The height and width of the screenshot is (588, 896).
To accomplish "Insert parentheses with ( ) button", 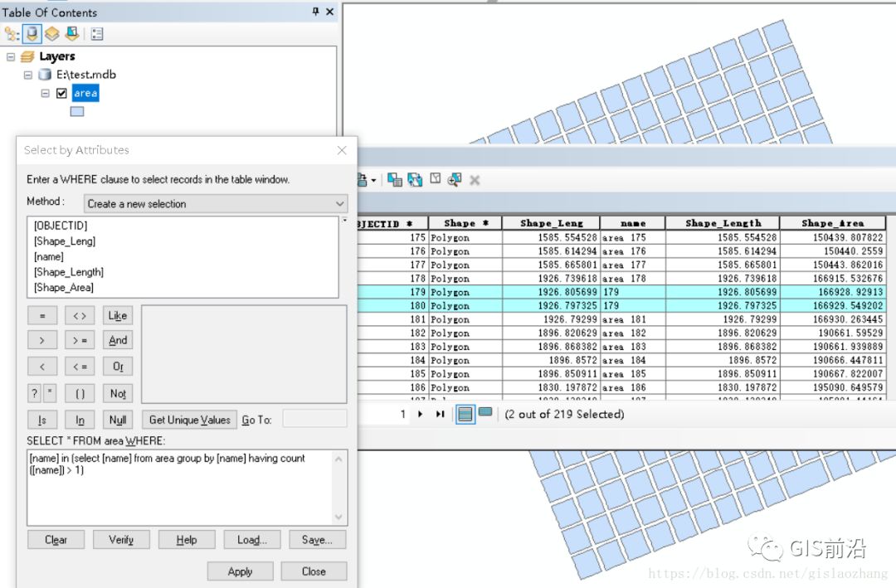I will click(80, 393).
